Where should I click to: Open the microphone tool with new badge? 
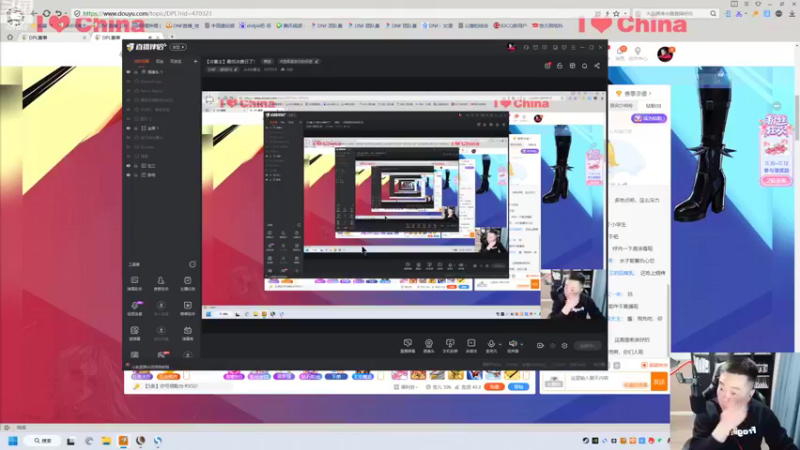coord(135,308)
